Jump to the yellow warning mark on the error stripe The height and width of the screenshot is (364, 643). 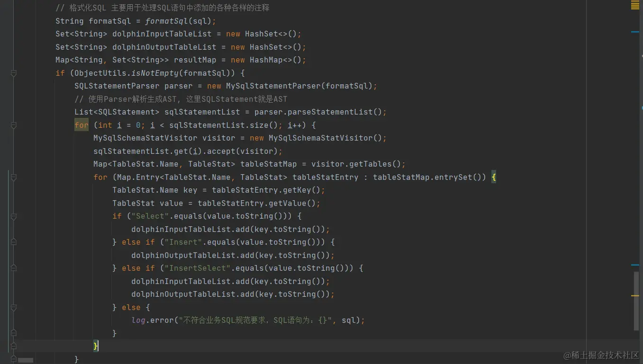635,295
